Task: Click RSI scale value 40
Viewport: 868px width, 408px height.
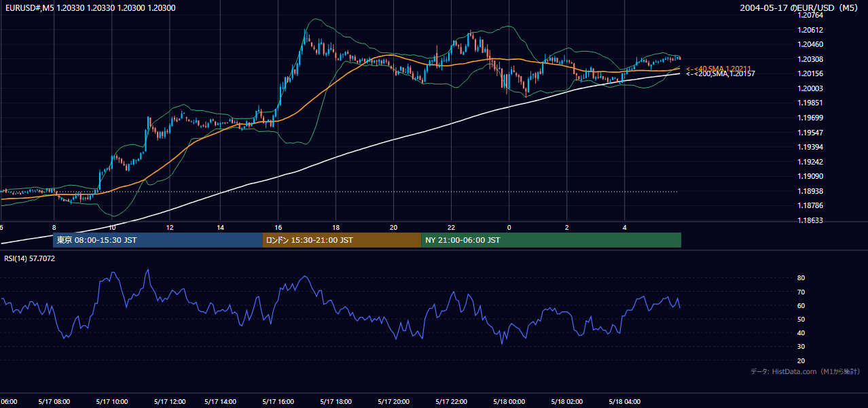Action: point(801,333)
